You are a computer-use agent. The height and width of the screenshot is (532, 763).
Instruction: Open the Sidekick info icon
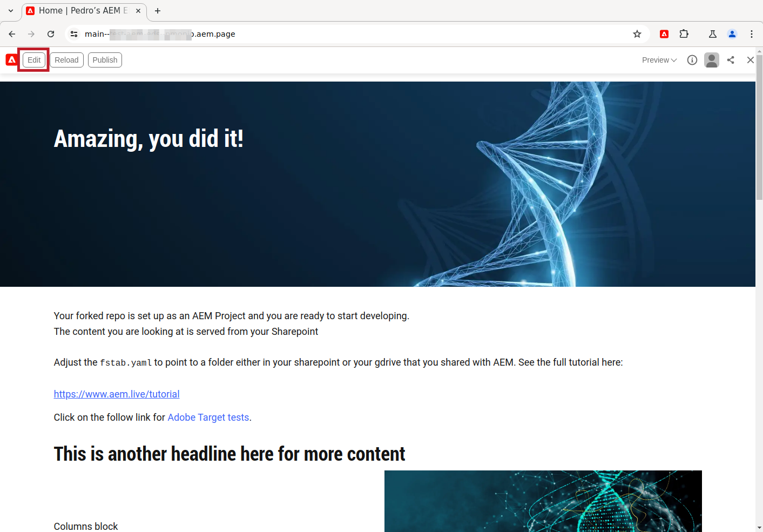pyautogui.click(x=692, y=60)
